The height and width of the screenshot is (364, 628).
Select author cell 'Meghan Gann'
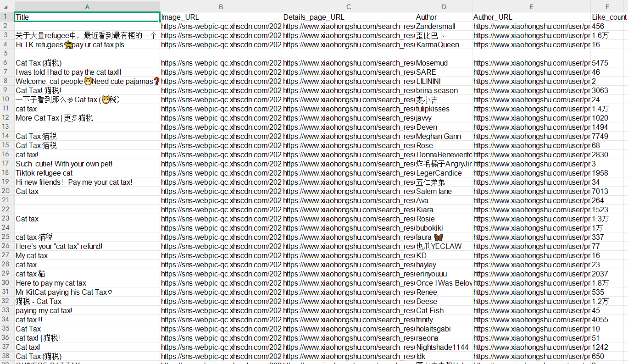444,136
